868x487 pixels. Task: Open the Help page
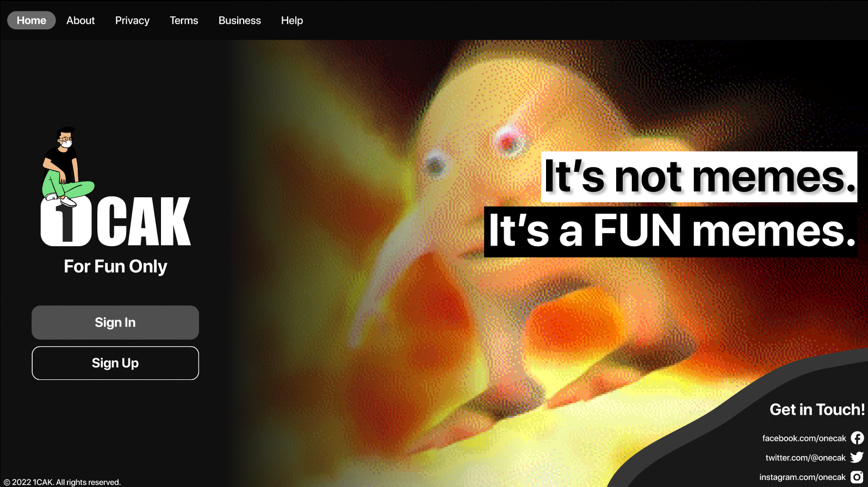[292, 20]
